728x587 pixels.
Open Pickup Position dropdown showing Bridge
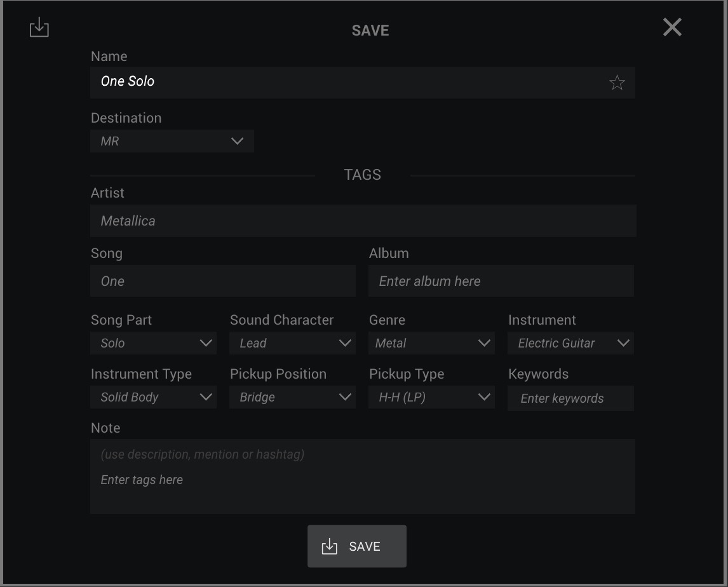[x=292, y=397]
